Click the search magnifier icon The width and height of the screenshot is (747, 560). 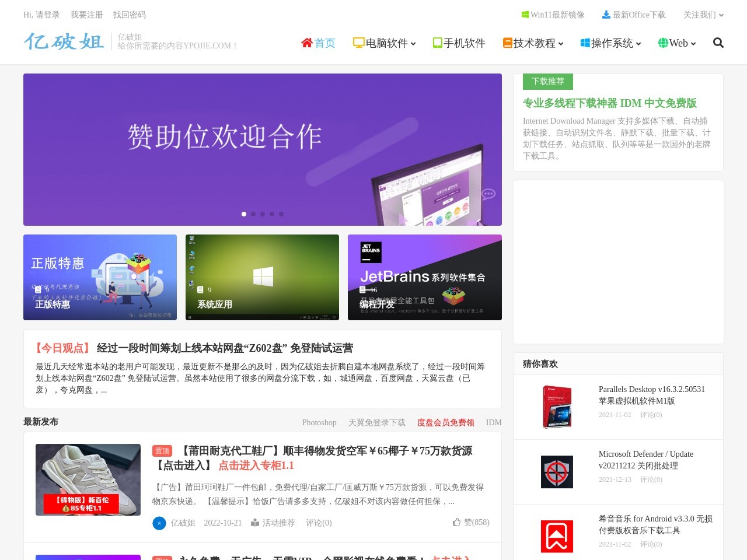718,43
